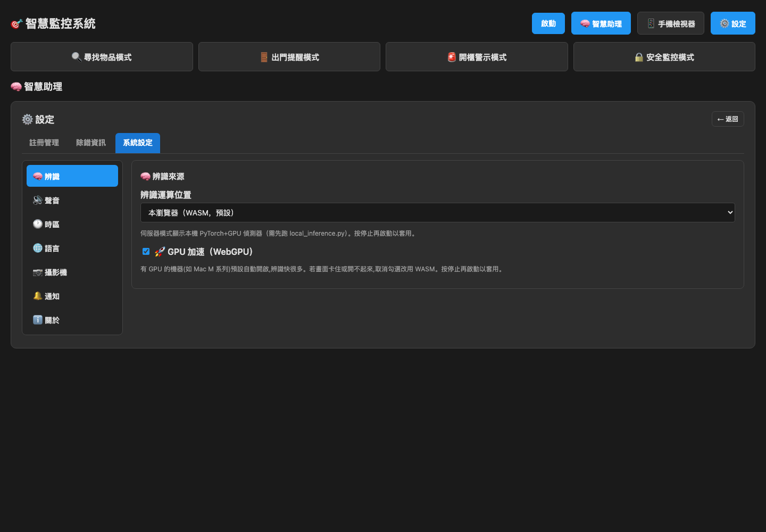This screenshot has height=532, width=766.
Task: Activate 安全監控模式 mode
Action: coord(664,57)
